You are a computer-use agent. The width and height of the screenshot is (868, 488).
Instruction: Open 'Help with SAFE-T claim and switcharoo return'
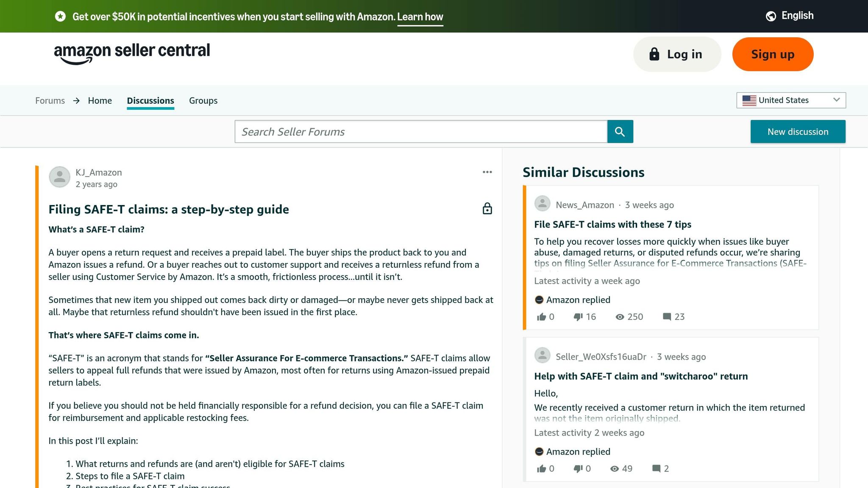pyautogui.click(x=641, y=376)
